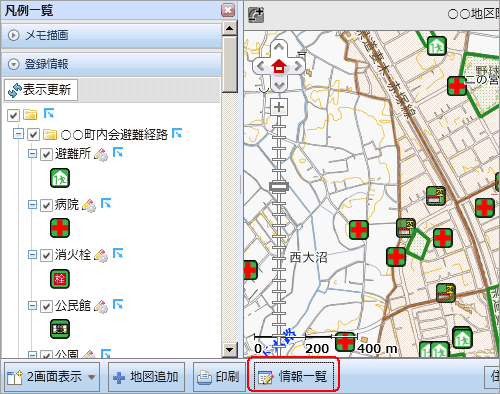The height and width of the screenshot is (394, 500).
Task: Collapse the 消火栓 tree node
Action: pyautogui.click(x=32, y=255)
